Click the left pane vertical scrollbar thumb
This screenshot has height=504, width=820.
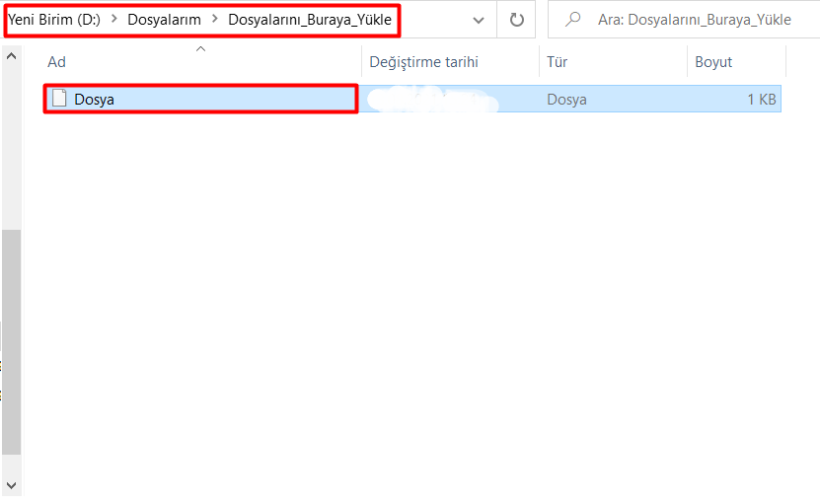tap(11, 340)
